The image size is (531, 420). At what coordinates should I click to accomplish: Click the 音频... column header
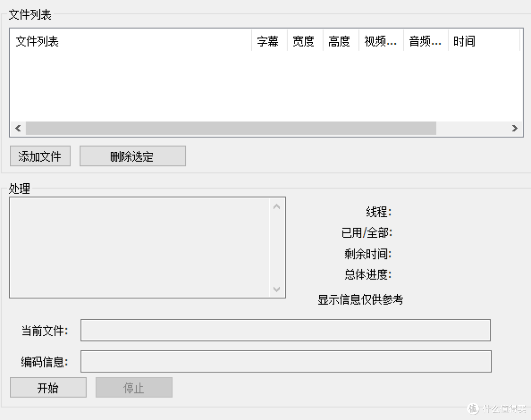click(426, 41)
